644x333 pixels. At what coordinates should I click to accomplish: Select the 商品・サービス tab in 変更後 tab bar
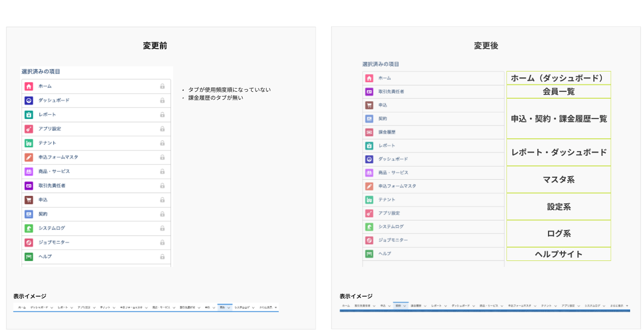(489, 306)
